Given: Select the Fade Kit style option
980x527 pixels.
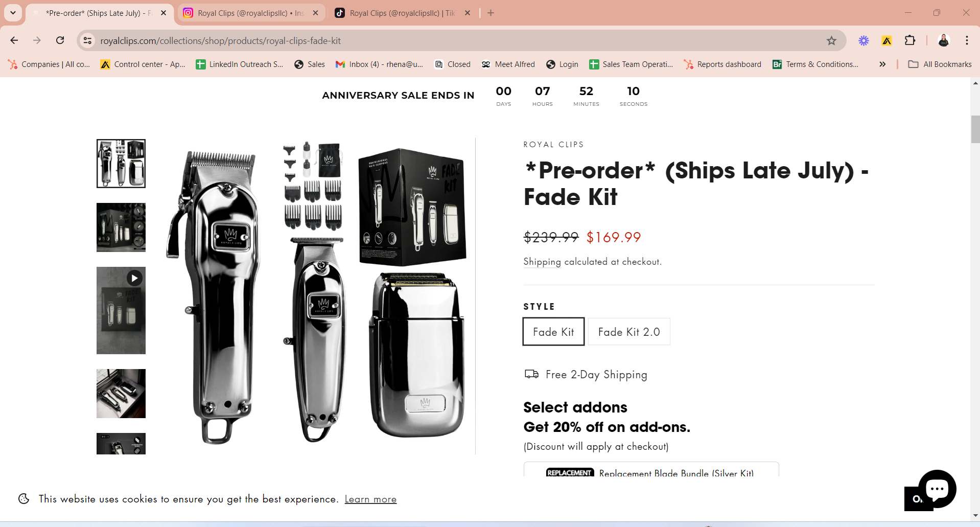Looking at the screenshot, I should click(553, 332).
